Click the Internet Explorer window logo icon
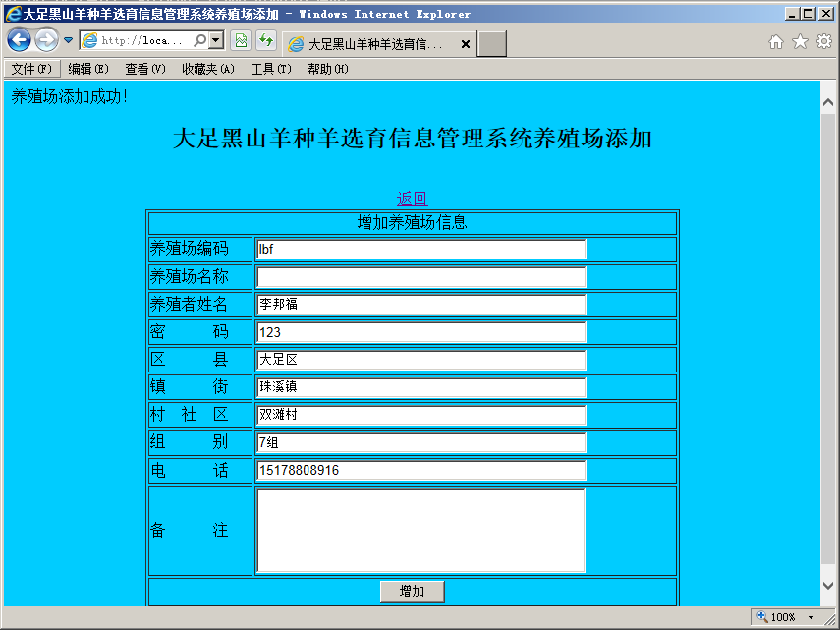The height and width of the screenshot is (630, 840). pyautogui.click(x=13, y=14)
